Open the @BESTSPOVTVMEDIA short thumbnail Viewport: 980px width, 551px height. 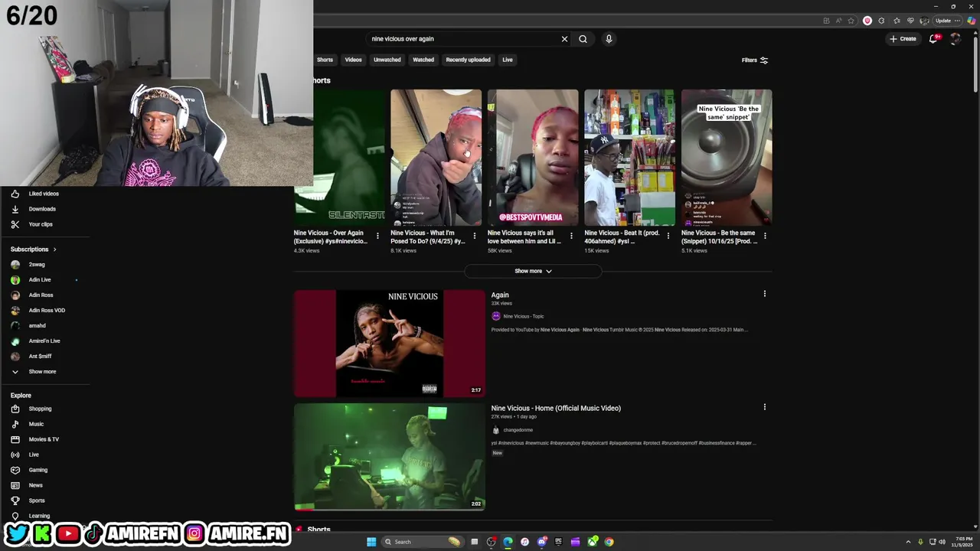pos(533,158)
